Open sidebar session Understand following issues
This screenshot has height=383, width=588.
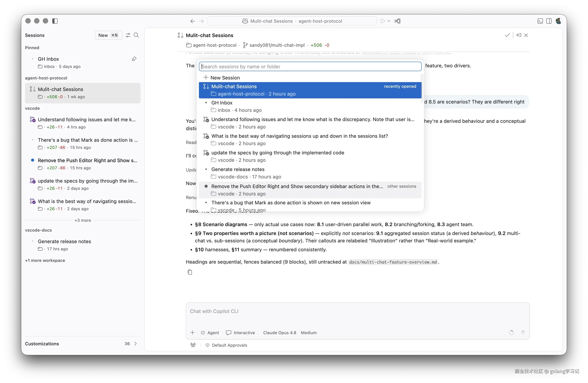[x=83, y=123]
